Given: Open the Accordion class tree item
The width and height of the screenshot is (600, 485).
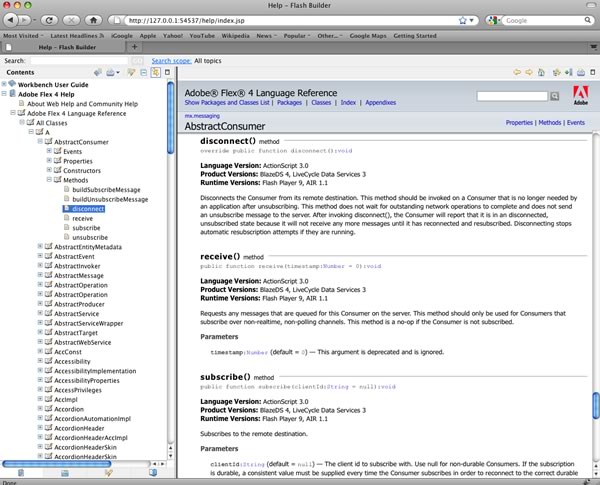Looking at the screenshot, I should 69,409.
